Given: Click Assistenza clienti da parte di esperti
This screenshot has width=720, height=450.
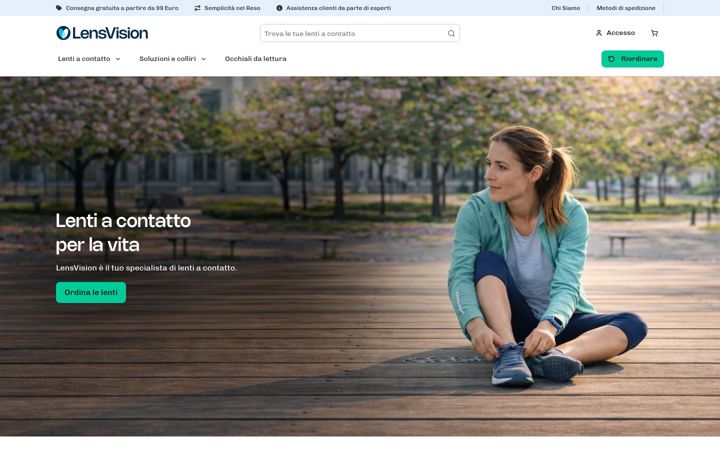Looking at the screenshot, I should (x=338, y=8).
